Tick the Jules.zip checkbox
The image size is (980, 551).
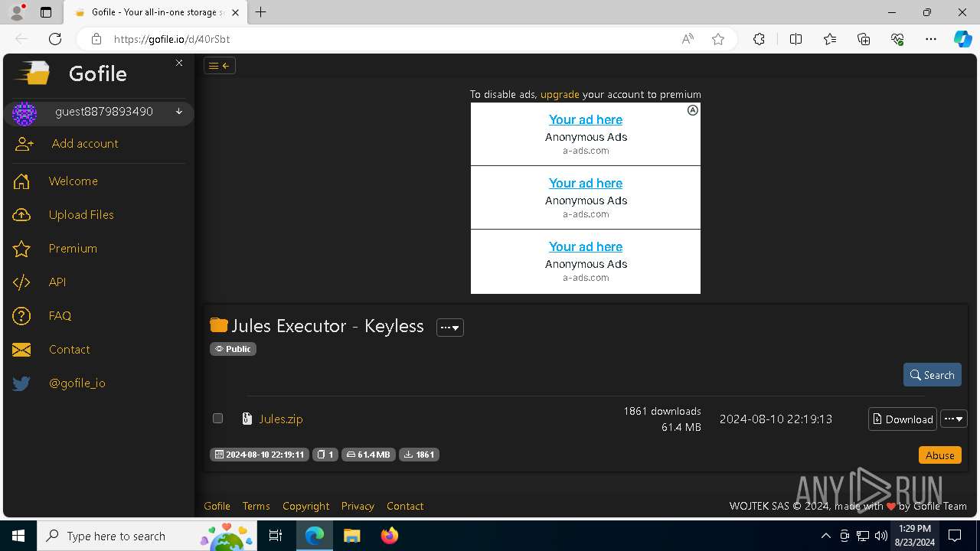pyautogui.click(x=217, y=419)
